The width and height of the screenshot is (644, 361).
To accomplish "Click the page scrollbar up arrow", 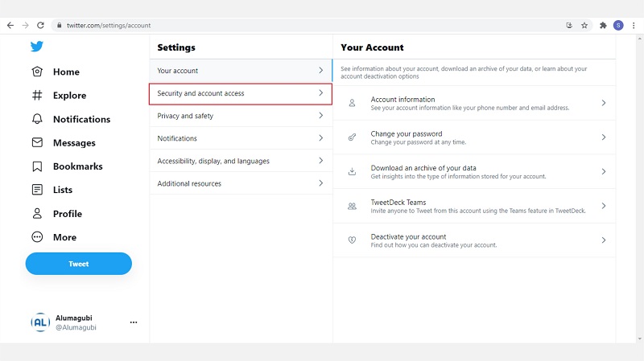I will point(639,39).
